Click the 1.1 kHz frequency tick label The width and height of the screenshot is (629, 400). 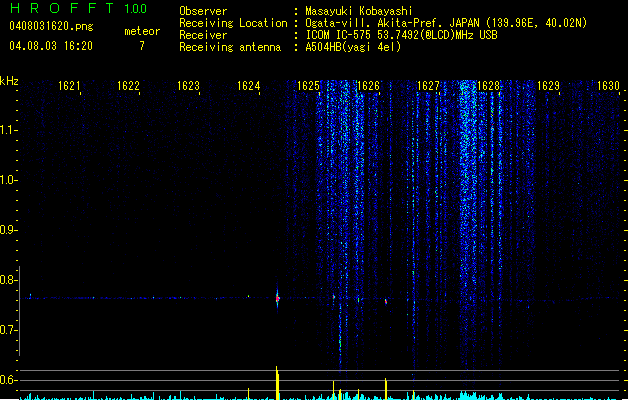click(8, 130)
